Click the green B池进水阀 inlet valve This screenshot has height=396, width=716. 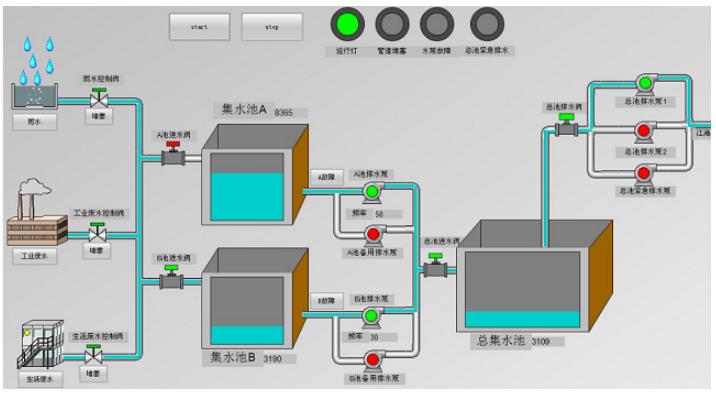click(171, 277)
